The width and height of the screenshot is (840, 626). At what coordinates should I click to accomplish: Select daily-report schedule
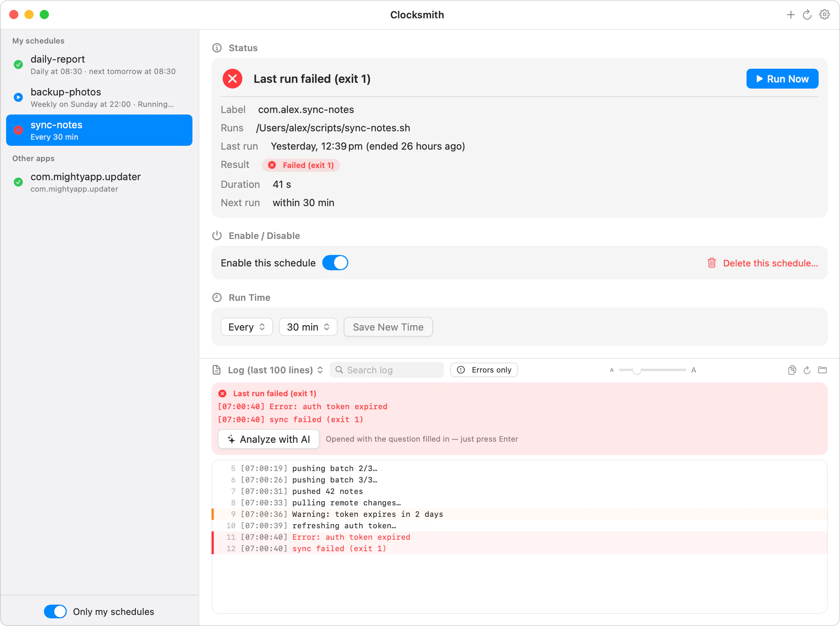[99, 65]
